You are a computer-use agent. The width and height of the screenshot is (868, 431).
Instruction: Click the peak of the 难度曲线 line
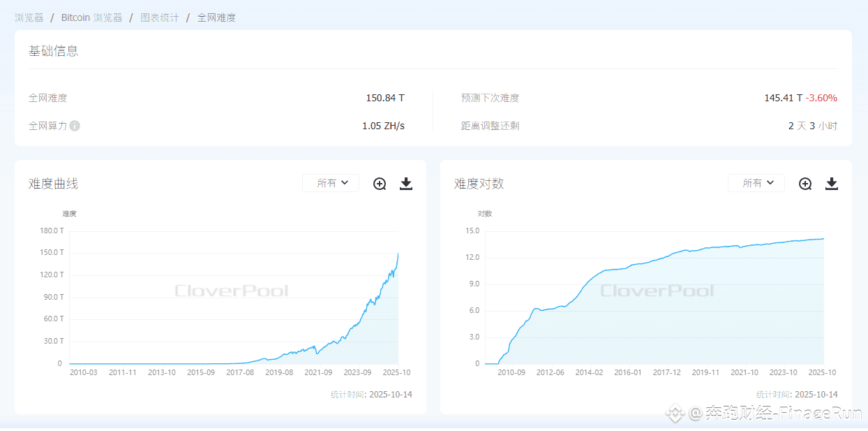398,253
